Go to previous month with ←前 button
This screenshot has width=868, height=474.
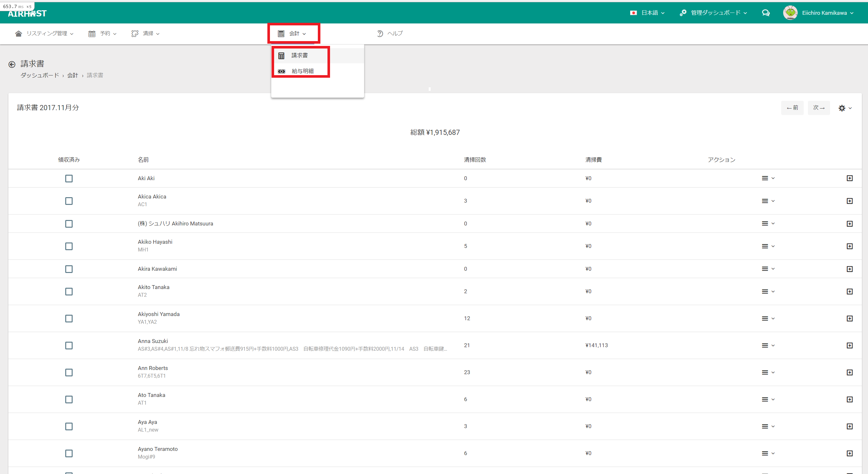click(792, 108)
